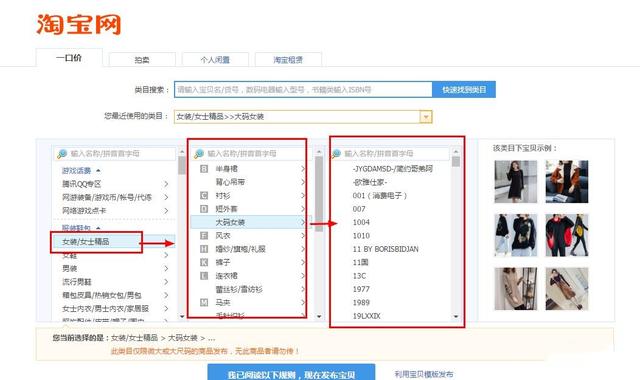Switch to the 一口价 tab
The width and height of the screenshot is (640, 380).
tap(69, 58)
